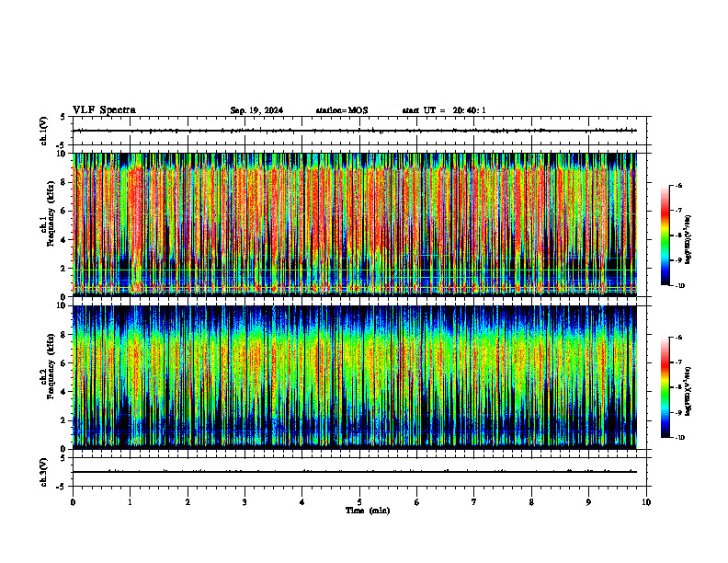Click the ch.2 color scale bar
The width and height of the screenshot is (728, 563).
point(665,387)
